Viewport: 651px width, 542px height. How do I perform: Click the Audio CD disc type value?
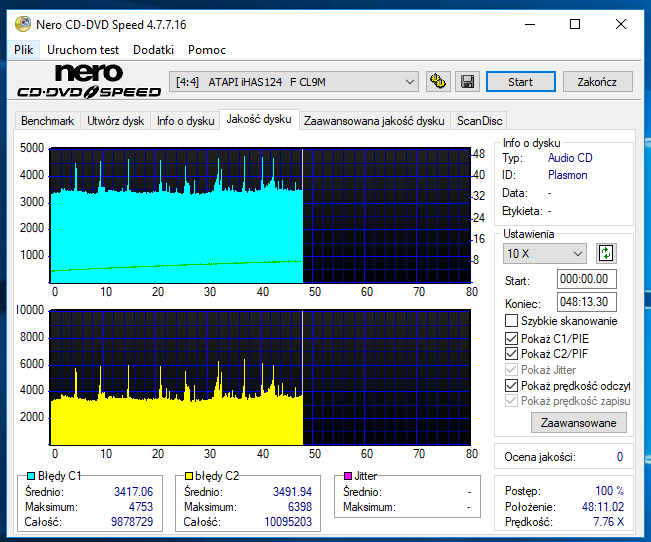click(570, 158)
